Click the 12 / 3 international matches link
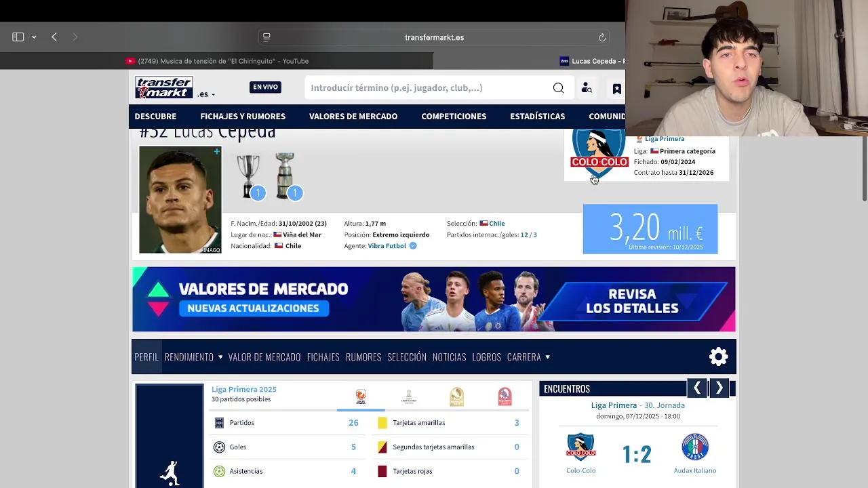This screenshot has width=868, height=488. click(528, 235)
